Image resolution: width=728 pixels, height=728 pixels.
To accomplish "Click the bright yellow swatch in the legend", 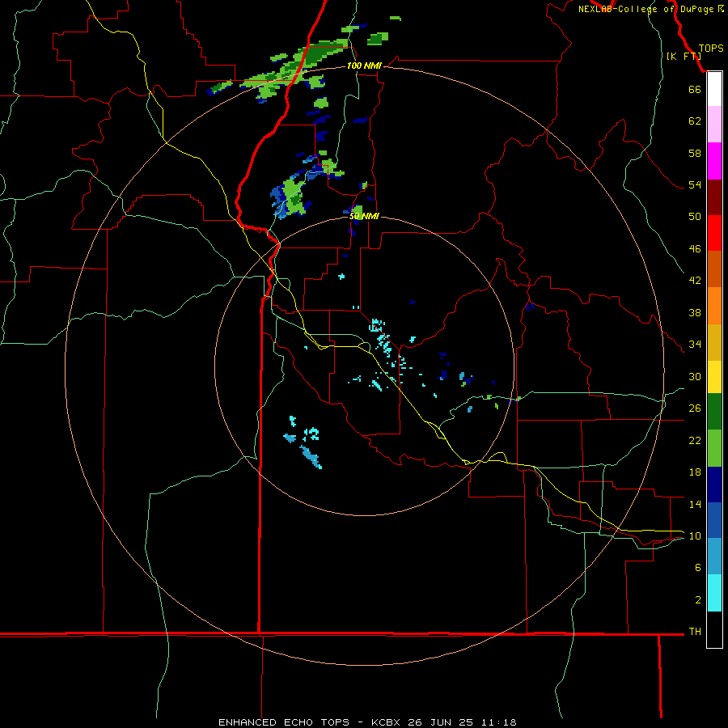I will pos(714,377).
